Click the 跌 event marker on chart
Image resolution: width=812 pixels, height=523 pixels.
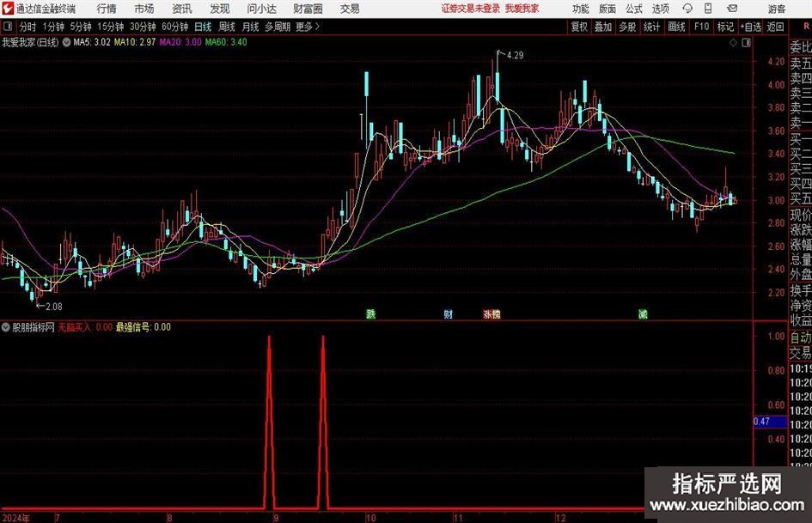coord(371,313)
